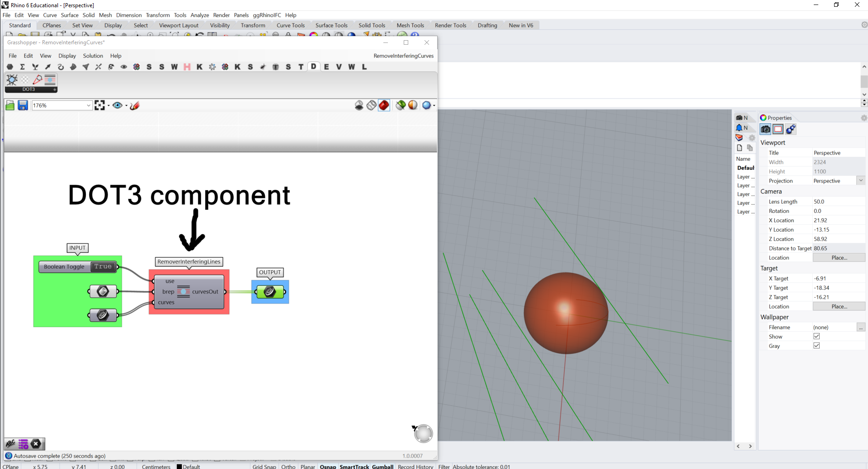Expand the DOT3 toolbar group arrow
This screenshot has width=868, height=469.
click(x=54, y=89)
